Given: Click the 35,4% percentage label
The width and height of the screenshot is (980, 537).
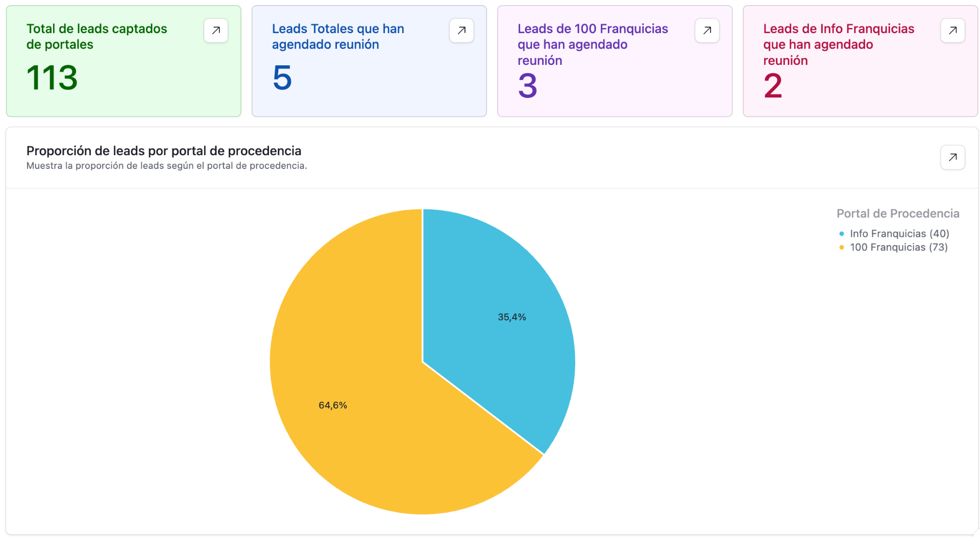Looking at the screenshot, I should click(x=512, y=317).
